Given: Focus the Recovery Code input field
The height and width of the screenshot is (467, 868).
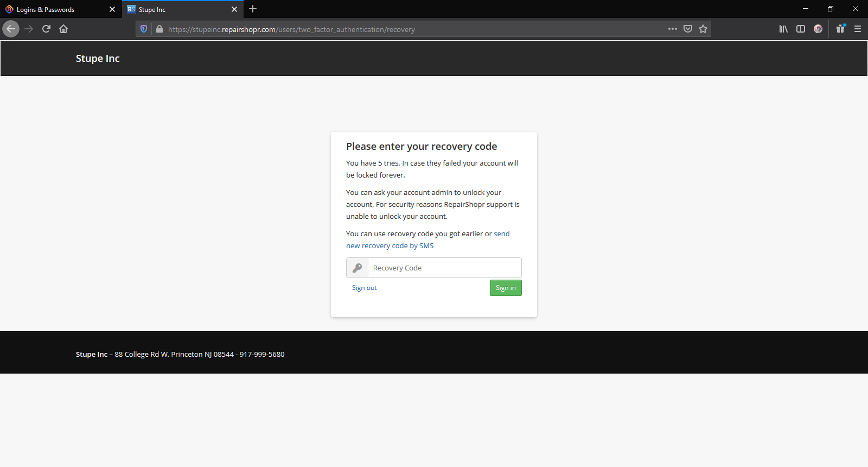Looking at the screenshot, I should pos(444,268).
